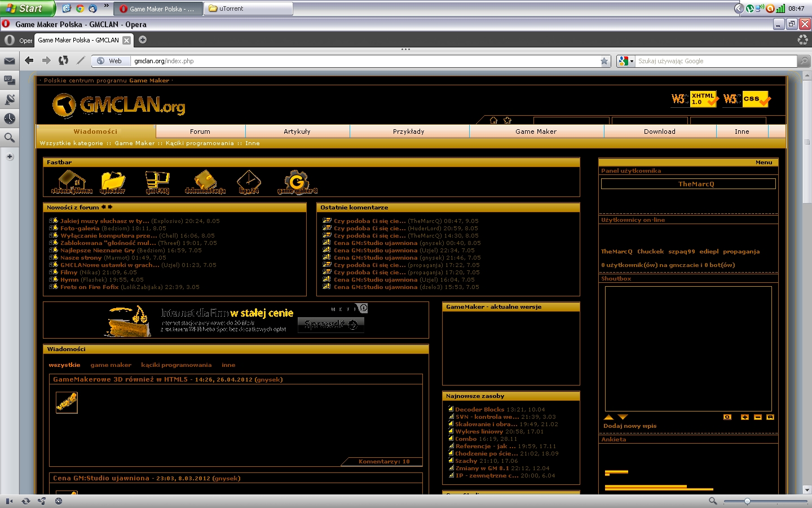Click the Opera Mail sidebar panel icon
Image resolution: width=812 pixels, height=508 pixels.
10,61
